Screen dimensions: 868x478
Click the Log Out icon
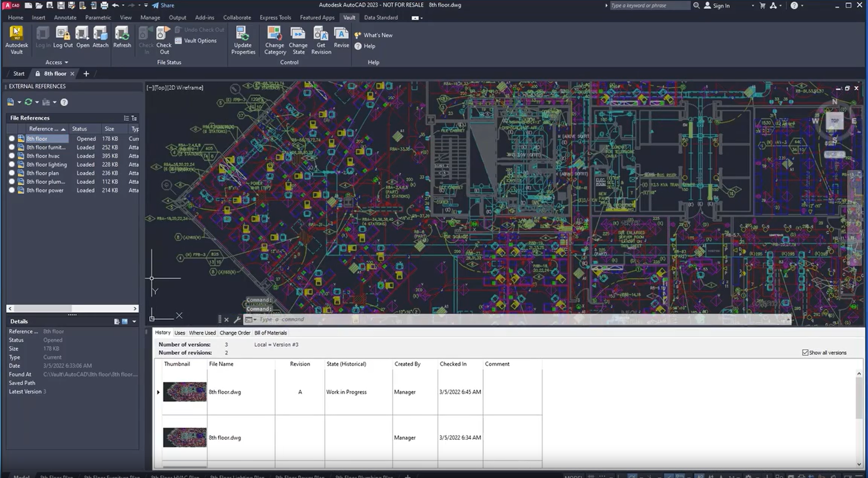click(62, 37)
